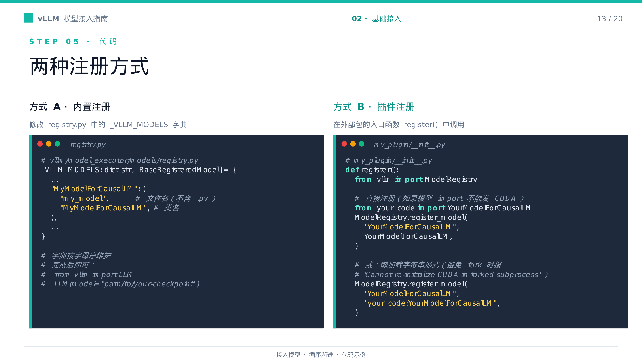Click the page counter '13 / 20'
This screenshot has width=644, height=362.
click(610, 19)
